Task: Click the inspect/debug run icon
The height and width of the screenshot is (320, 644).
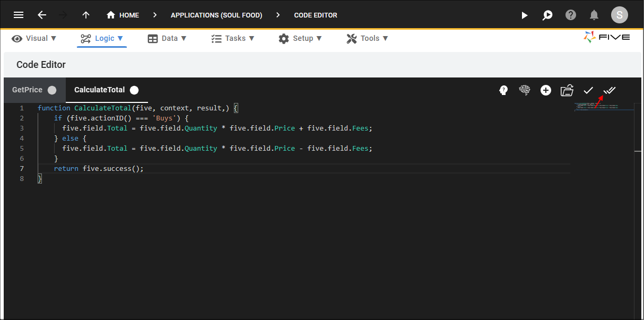Action: (x=547, y=15)
